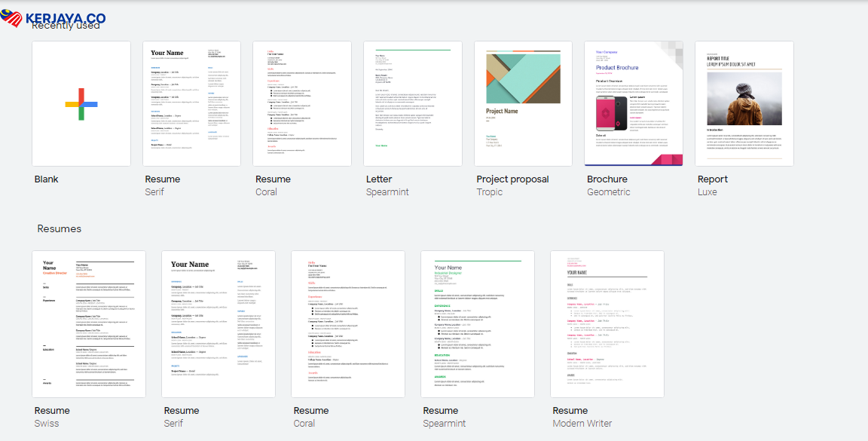This screenshot has height=441, width=868.
Task: Click the 'Spearmint' subtitle under Resume in Resumes
Action: (445, 424)
